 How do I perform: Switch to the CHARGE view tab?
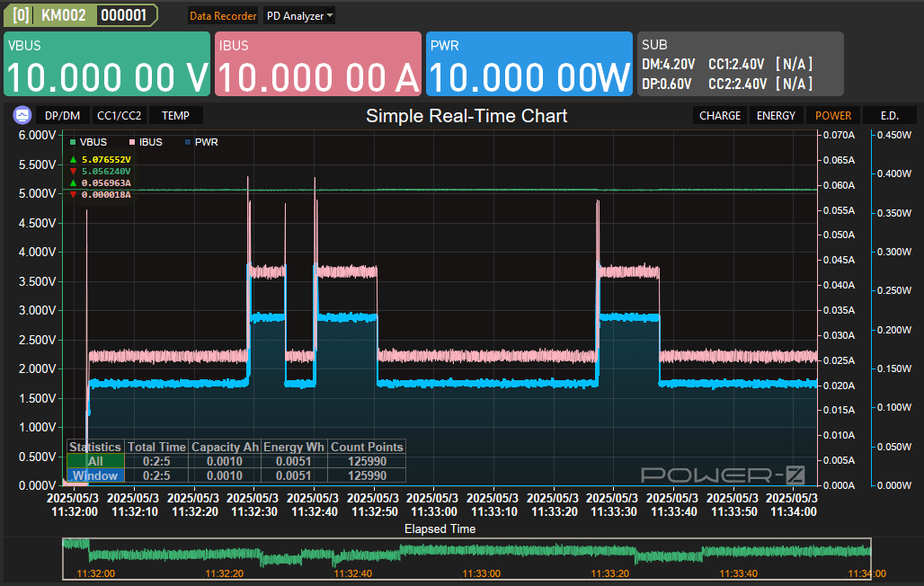point(720,115)
